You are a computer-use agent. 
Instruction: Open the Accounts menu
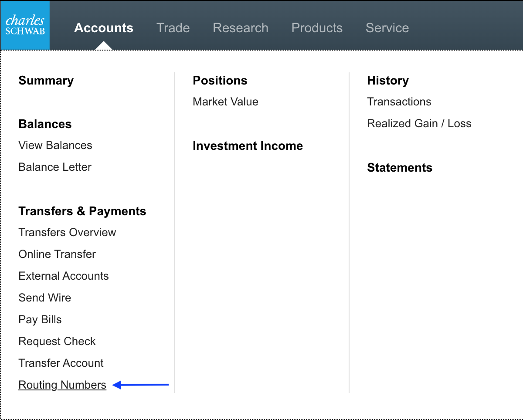tap(104, 27)
